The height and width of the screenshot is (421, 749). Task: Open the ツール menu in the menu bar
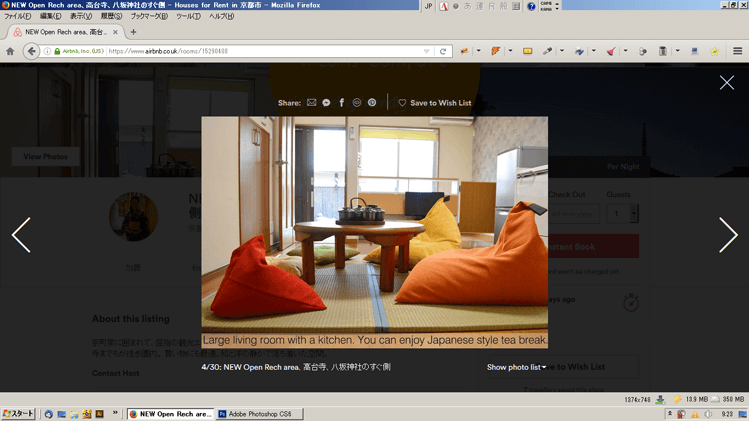tap(188, 17)
